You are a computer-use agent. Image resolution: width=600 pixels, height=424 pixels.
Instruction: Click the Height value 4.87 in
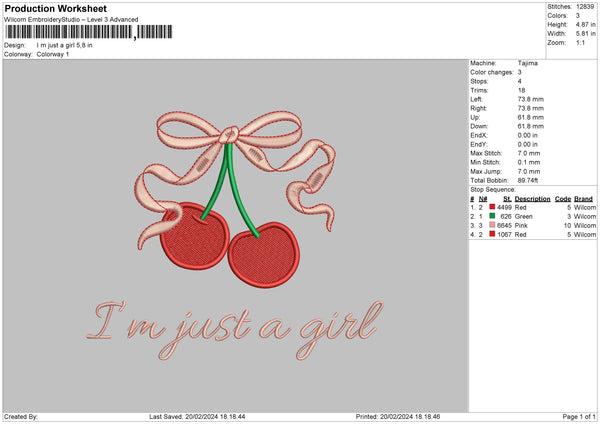(585, 24)
